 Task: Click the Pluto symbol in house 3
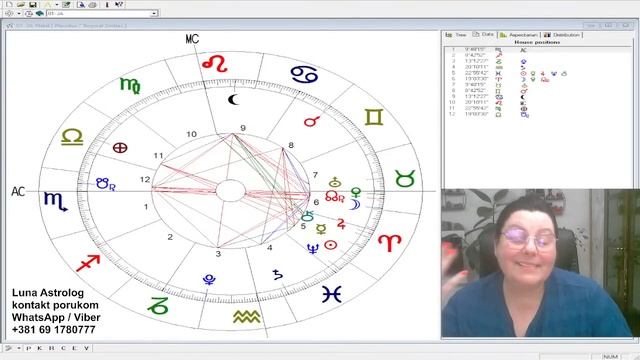(209, 280)
